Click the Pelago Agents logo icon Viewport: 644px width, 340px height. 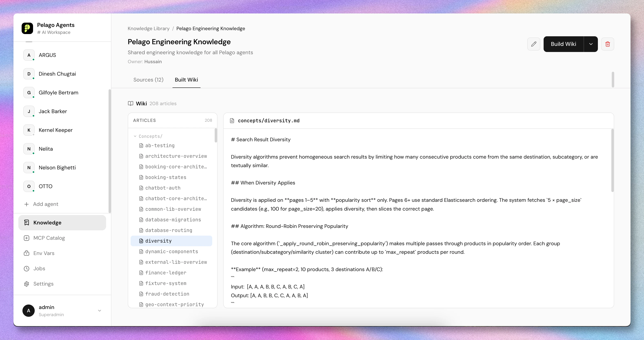(x=27, y=28)
